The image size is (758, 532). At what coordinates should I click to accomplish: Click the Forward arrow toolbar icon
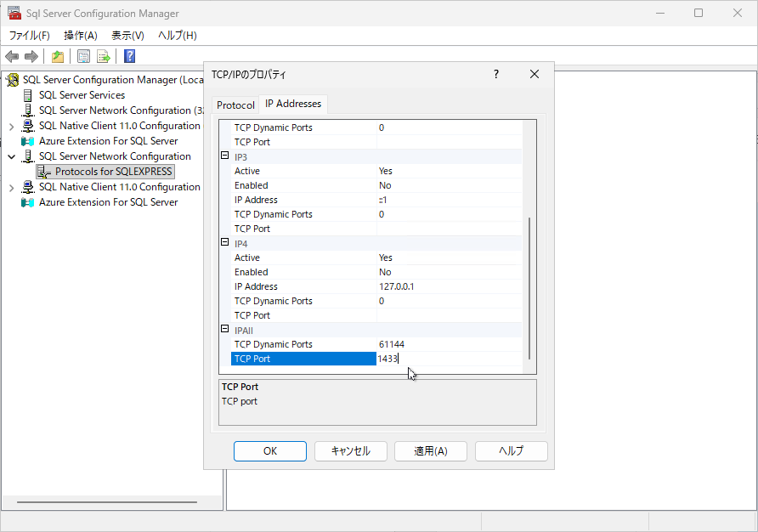click(x=31, y=57)
